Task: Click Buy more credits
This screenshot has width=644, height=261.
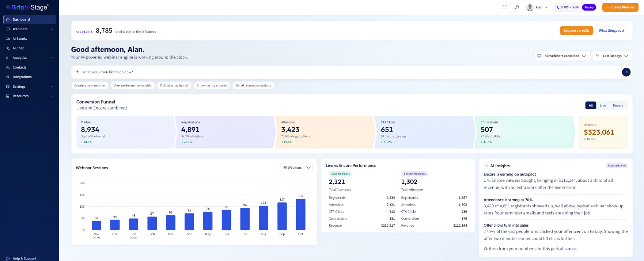Action: coord(576,31)
